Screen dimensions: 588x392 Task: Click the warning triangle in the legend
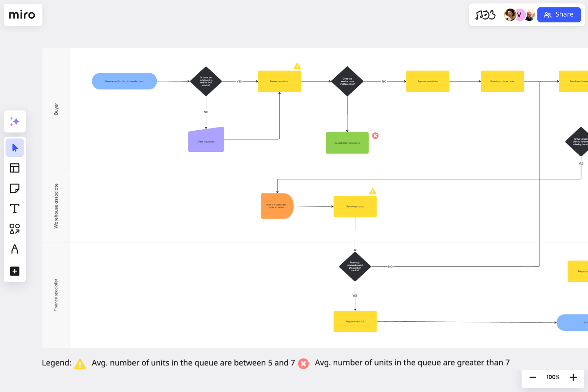[x=80, y=364]
